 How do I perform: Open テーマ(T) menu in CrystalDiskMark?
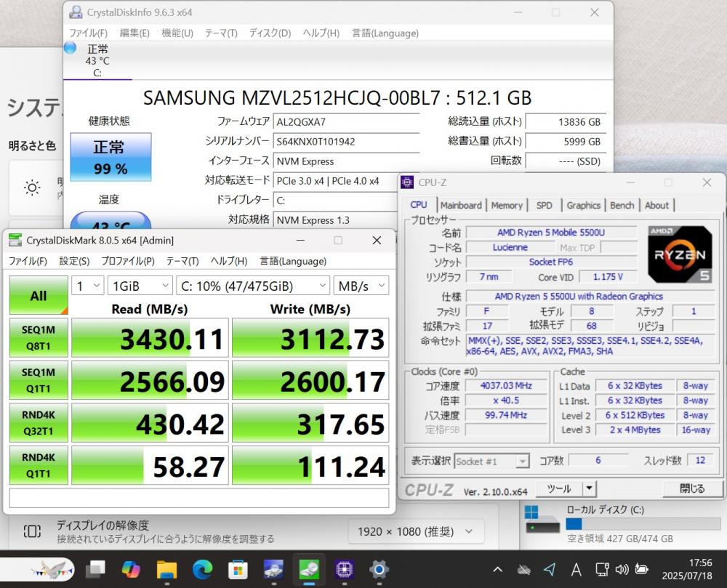(182, 262)
